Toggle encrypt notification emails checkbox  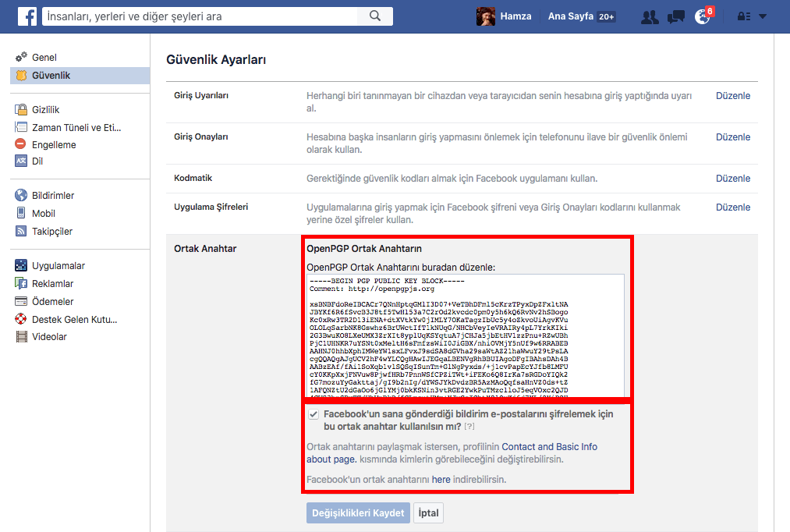point(314,414)
